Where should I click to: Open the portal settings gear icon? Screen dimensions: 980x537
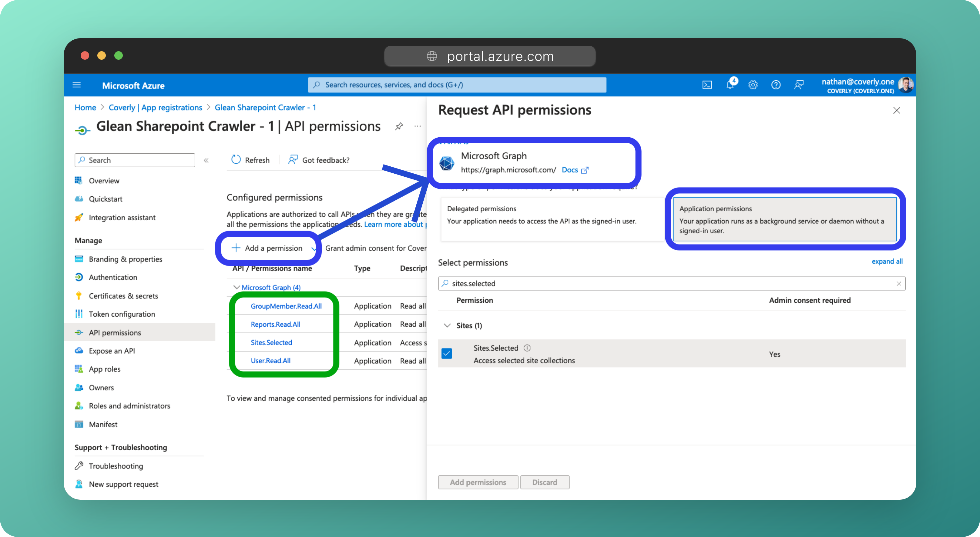point(753,85)
